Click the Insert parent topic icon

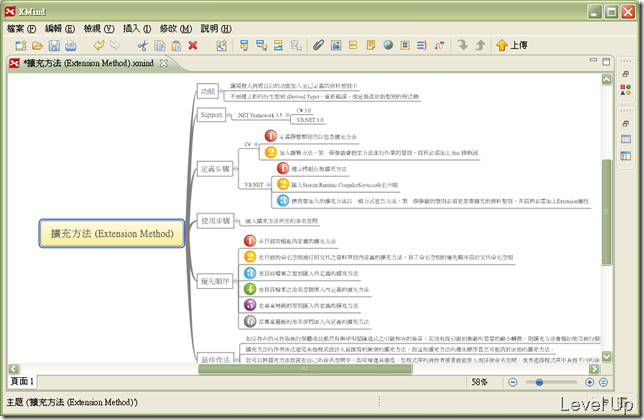pos(296,45)
